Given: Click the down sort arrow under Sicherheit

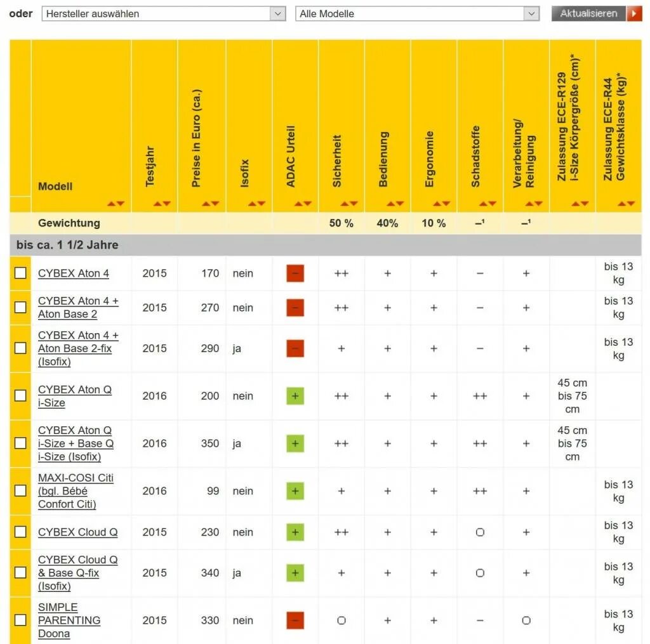Looking at the screenshot, I should pyautogui.click(x=354, y=204).
